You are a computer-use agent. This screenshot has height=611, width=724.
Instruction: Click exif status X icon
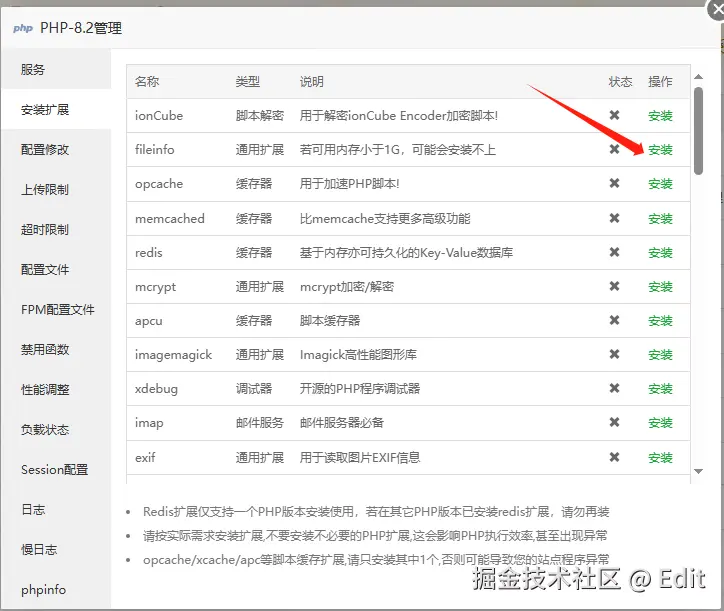pyautogui.click(x=614, y=457)
